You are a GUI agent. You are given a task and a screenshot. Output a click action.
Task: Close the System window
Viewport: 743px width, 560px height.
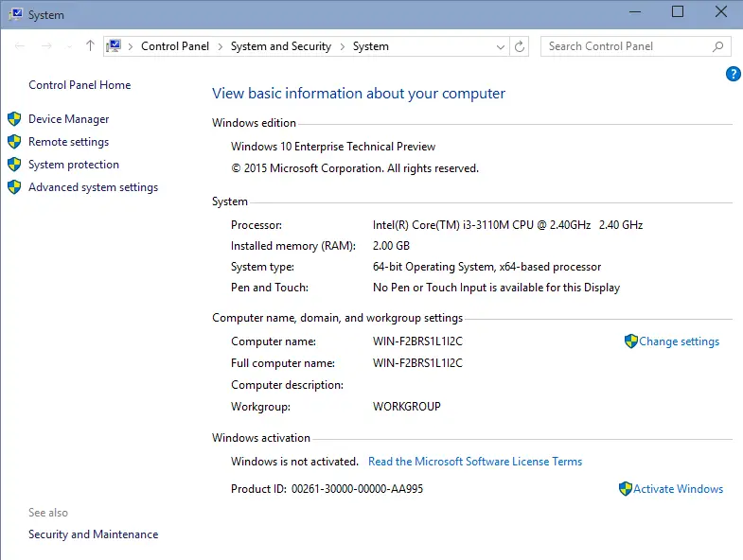point(721,12)
